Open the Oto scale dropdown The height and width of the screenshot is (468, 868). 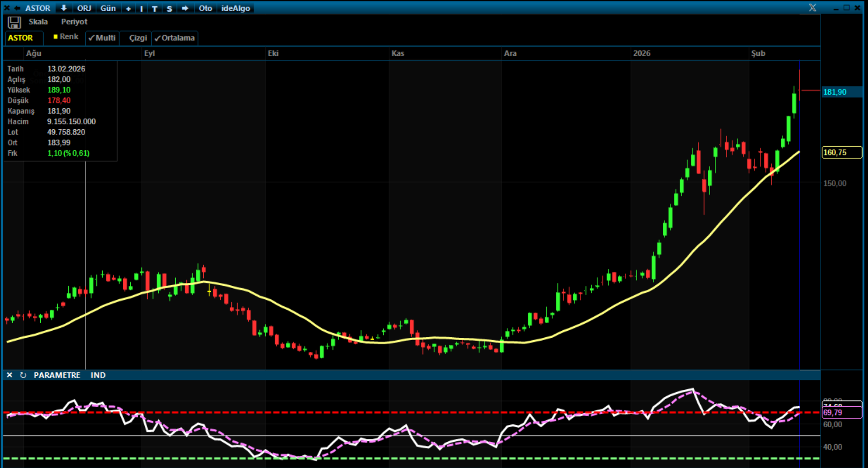205,8
